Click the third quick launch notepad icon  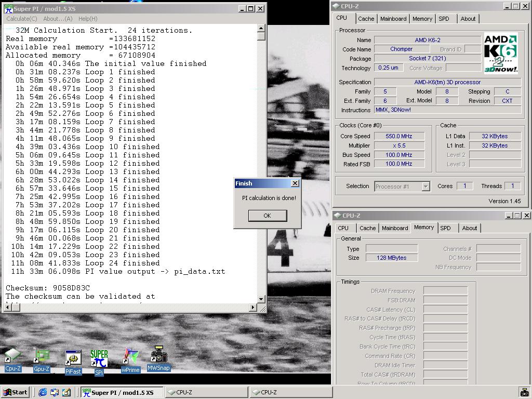click(x=66, y=392)
